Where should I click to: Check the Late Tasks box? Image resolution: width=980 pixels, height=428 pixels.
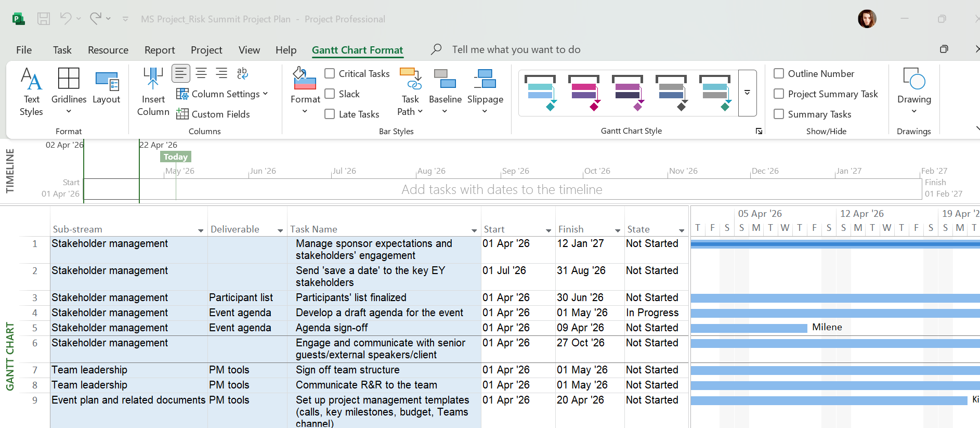coord(330,114)
